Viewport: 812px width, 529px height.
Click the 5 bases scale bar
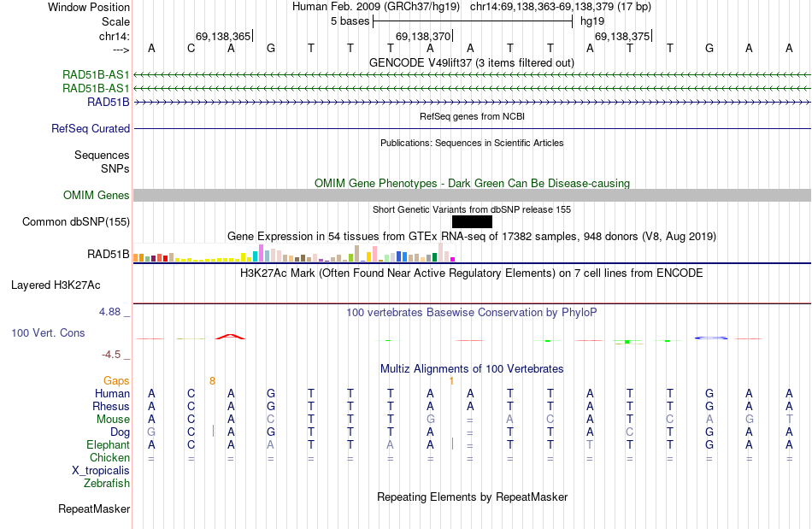473,21
